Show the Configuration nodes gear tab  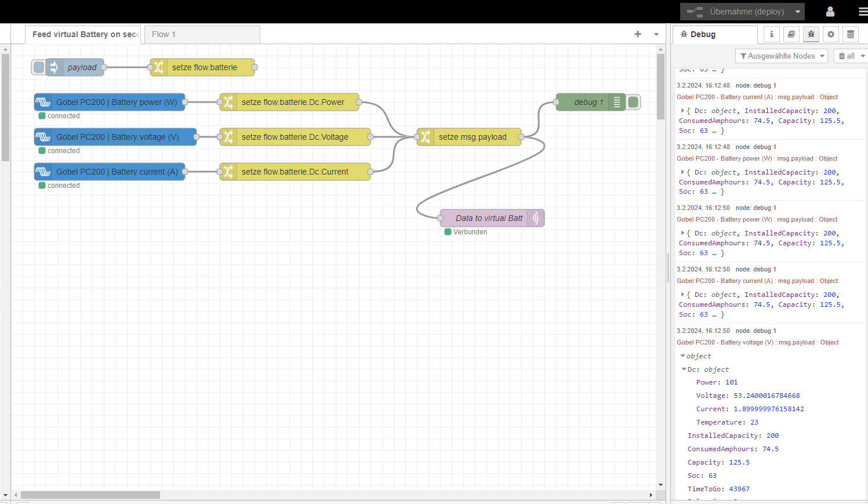pyautogui.click(x=830, y=34)
